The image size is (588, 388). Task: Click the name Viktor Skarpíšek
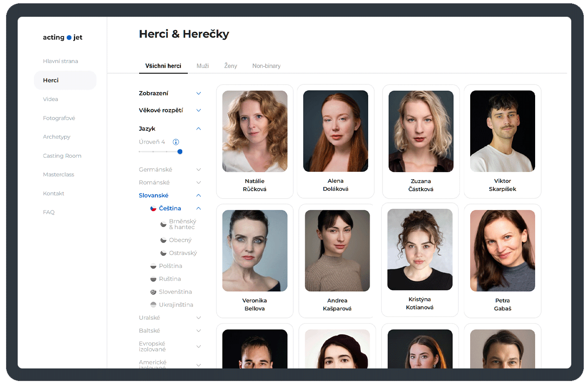[x=503, y=185]
